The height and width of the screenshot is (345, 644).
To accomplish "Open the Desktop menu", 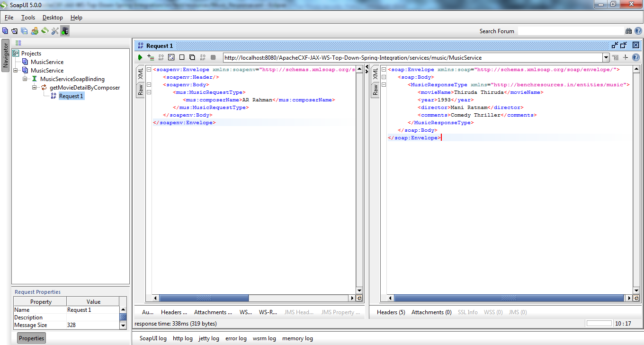I will [52, 18].
